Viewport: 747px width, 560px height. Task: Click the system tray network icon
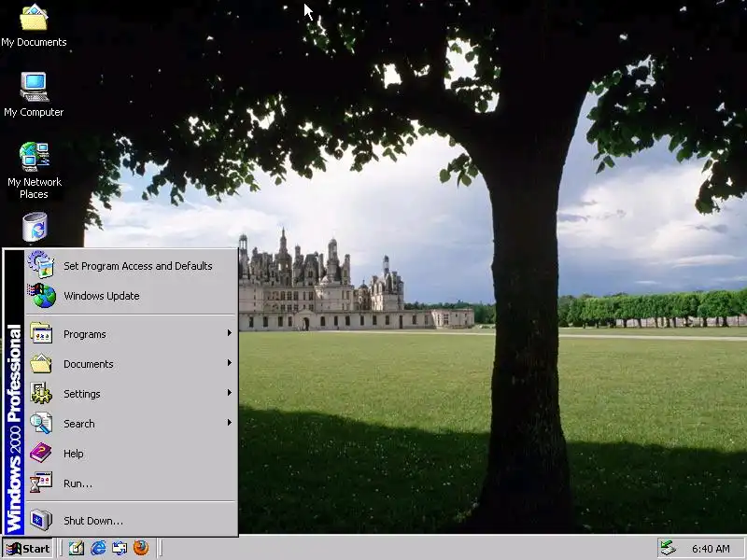click(668, 549)
